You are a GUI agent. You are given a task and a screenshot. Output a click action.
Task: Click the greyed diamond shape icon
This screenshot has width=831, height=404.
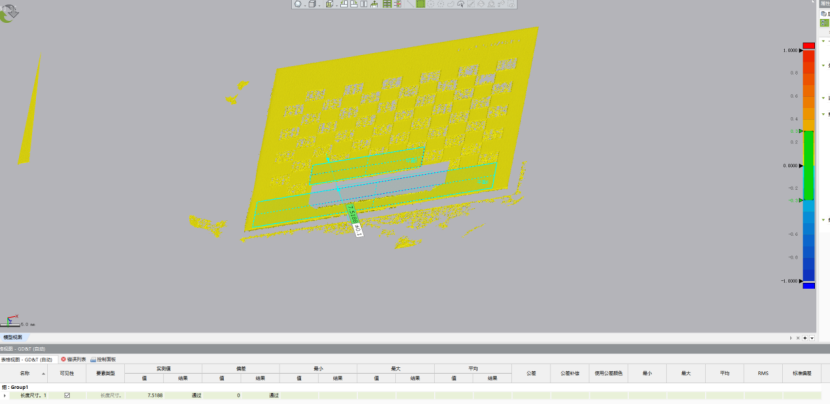[481, 4]
